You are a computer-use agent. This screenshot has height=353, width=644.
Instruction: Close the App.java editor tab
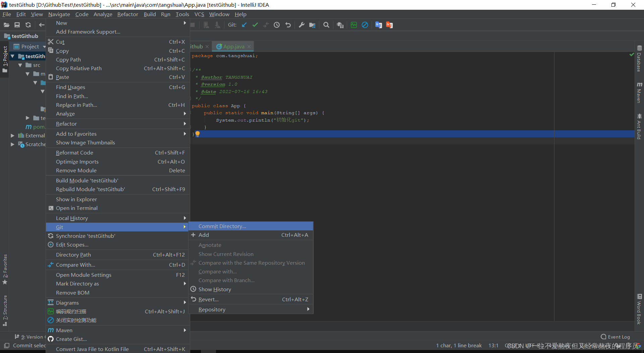pos(249,47)
